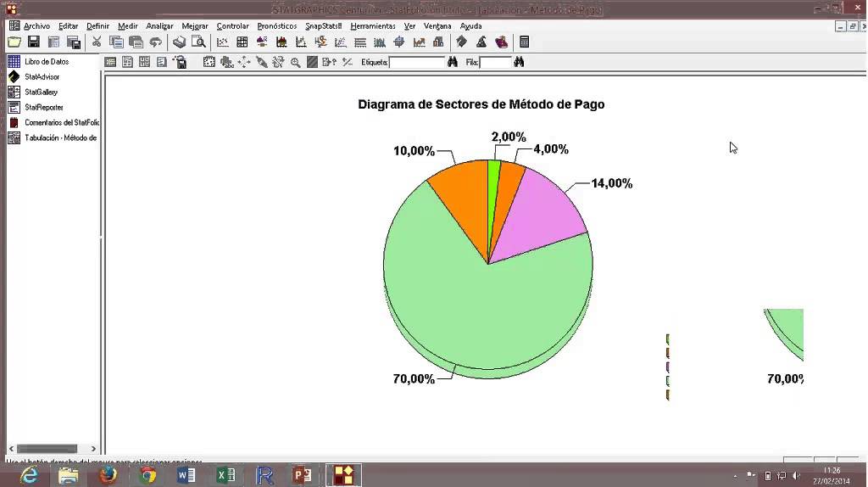868x487 pixels.
Task: Open the Ayuda menu
Action: [470, 26]
